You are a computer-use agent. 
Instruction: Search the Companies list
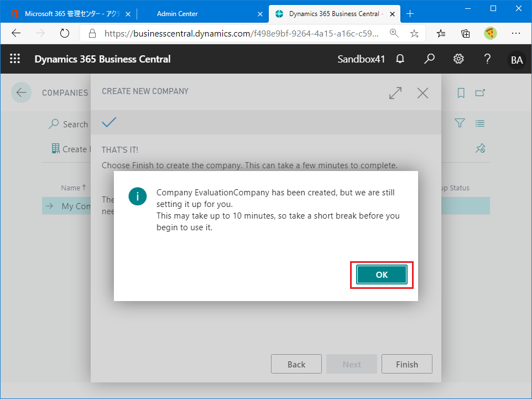point(68,124)
